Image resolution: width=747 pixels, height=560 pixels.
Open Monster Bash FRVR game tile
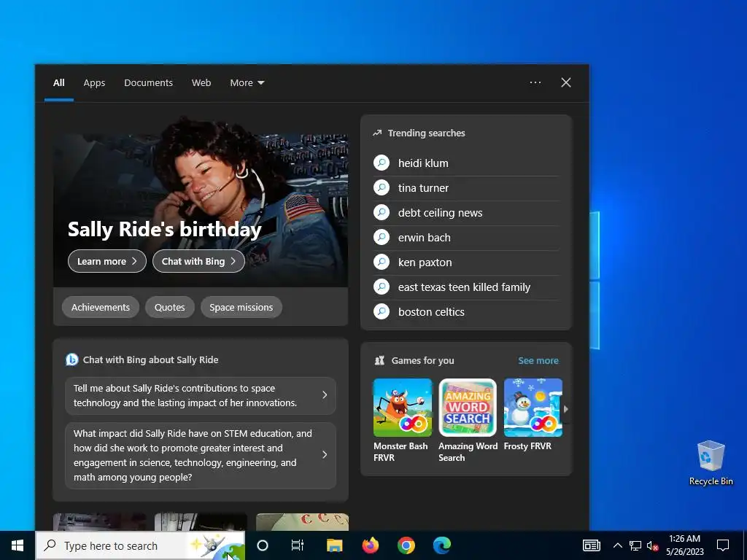point(402,421)
